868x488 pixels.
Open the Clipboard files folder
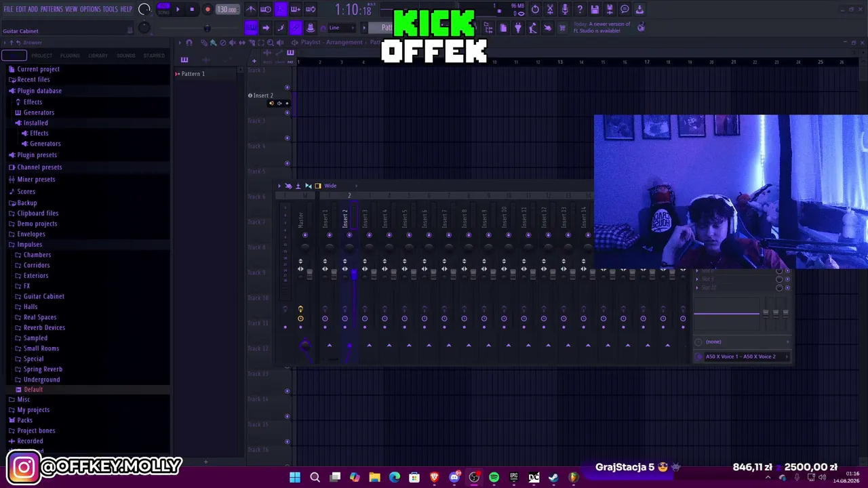tap(37, 213)
